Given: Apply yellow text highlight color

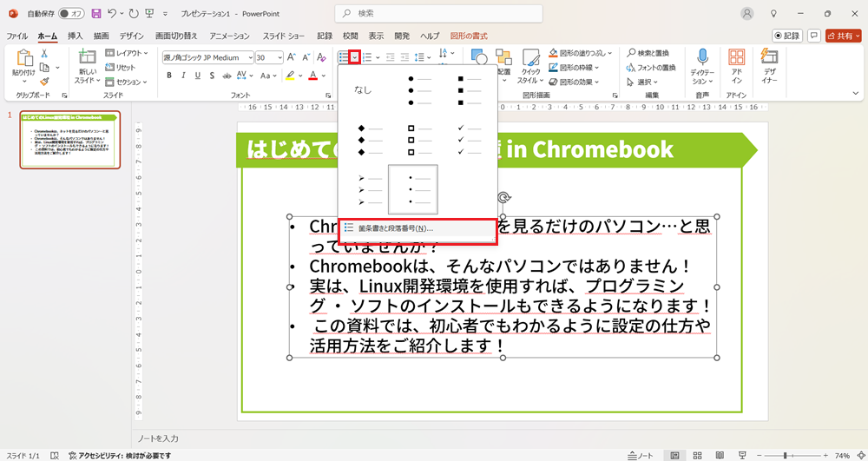Looking at the screenshot, I should tap(289, 76).
